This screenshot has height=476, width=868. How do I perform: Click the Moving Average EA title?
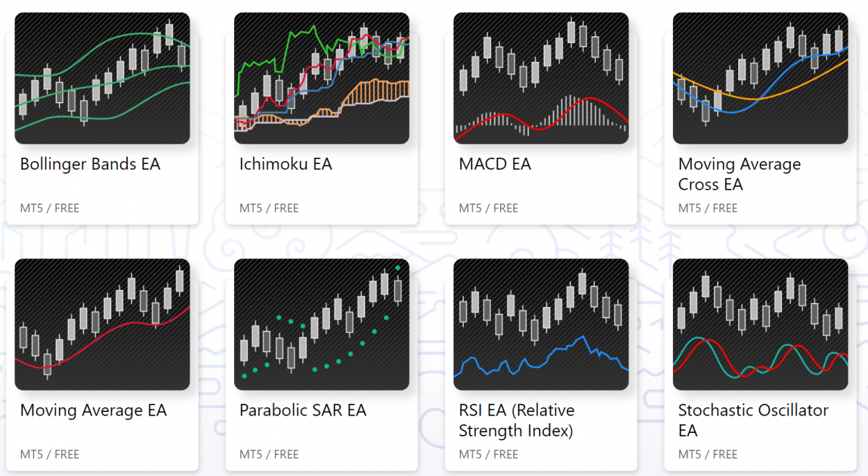tap(94, 411)
